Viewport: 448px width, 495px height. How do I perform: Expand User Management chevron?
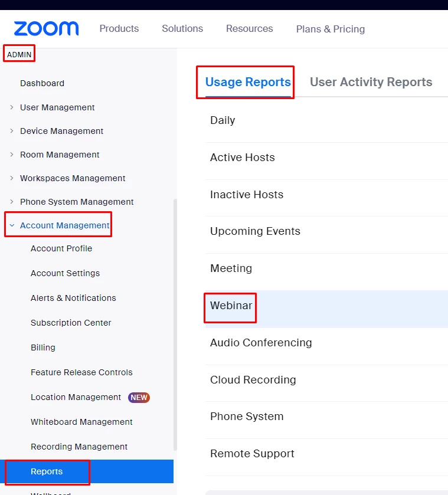[x=12, y=107]
